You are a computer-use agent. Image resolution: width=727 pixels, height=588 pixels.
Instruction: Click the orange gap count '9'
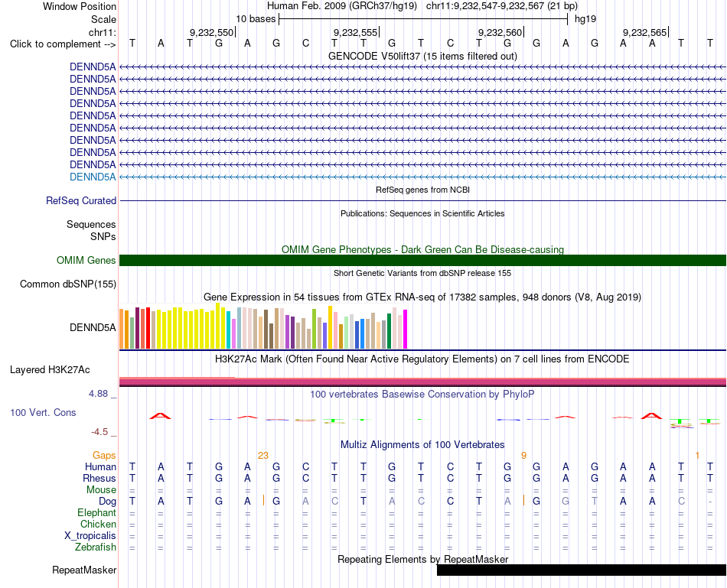[523, 456]
